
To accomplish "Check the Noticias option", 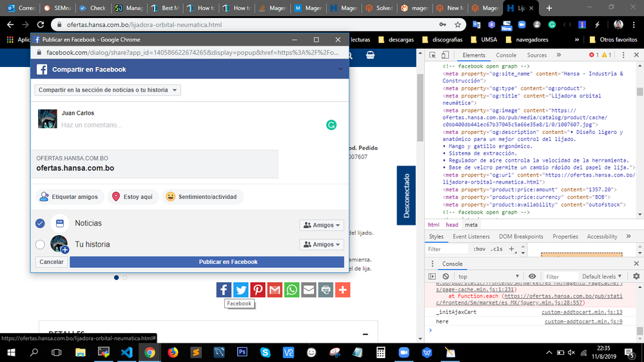I will coord(40,224).
